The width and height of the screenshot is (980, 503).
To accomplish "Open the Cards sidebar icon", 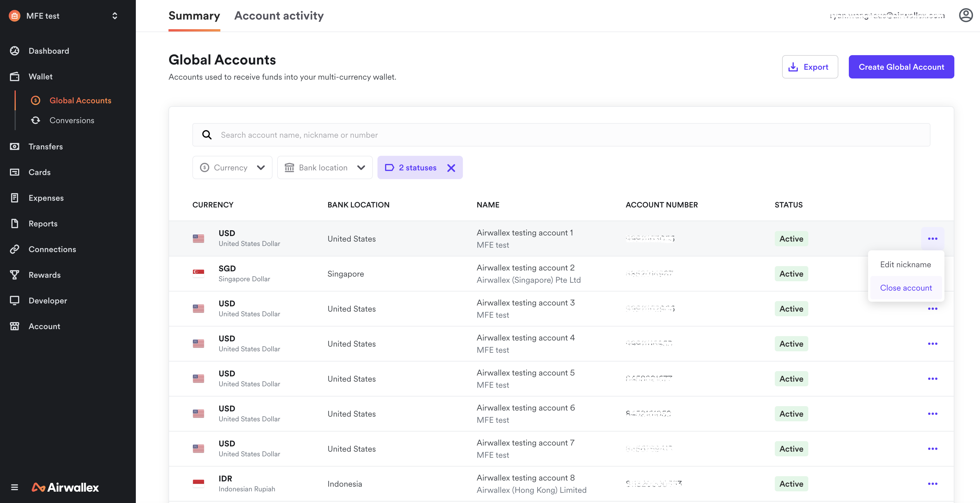I will 15,172.
